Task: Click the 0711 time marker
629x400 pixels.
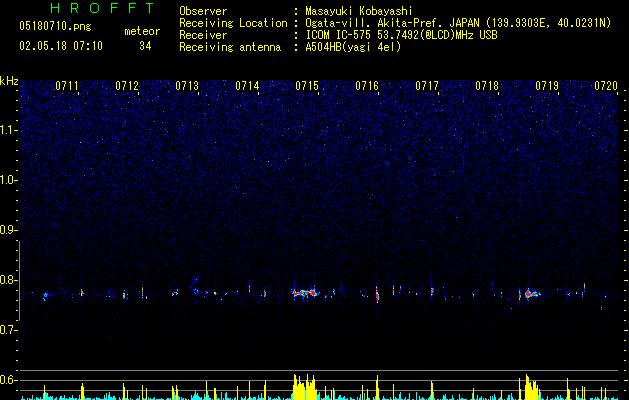Action: pyautogui.click(x=67, y=86)
